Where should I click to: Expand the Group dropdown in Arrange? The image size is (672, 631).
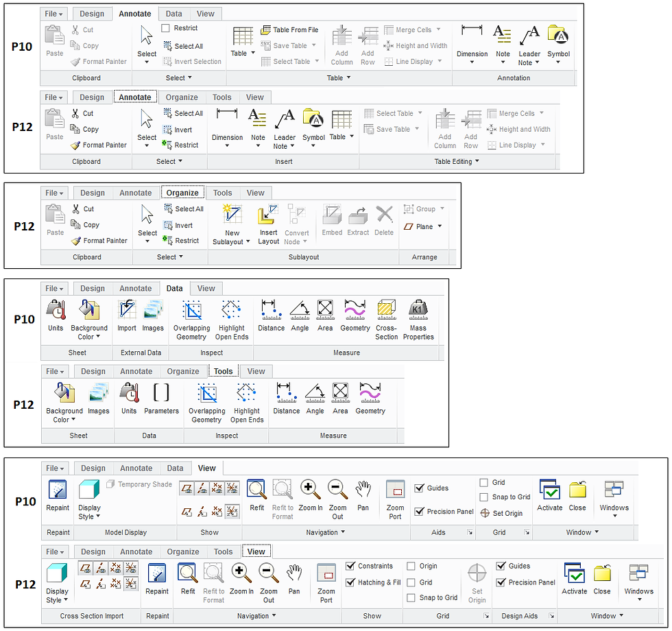point(442,209)
